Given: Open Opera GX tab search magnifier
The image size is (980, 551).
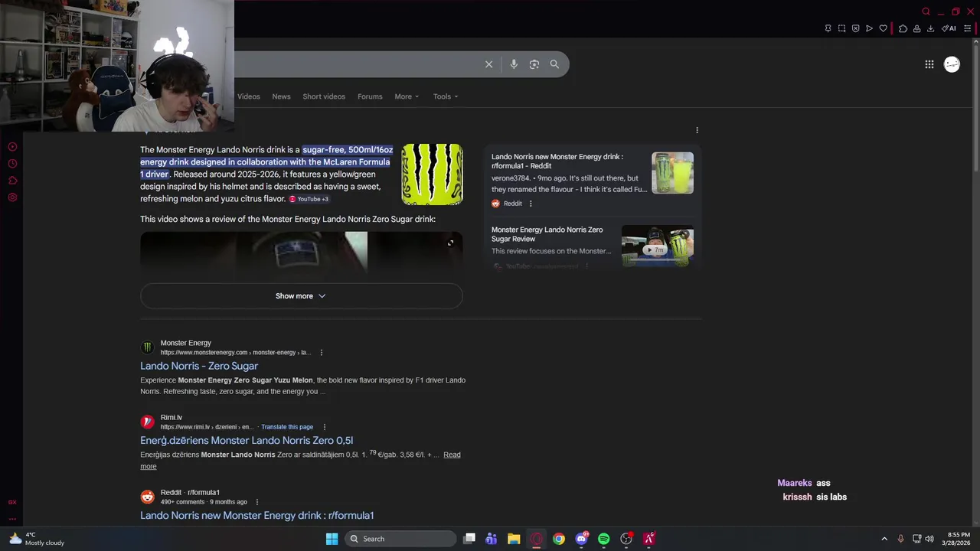Looking at the screenshot, I should tap(926, 11).
